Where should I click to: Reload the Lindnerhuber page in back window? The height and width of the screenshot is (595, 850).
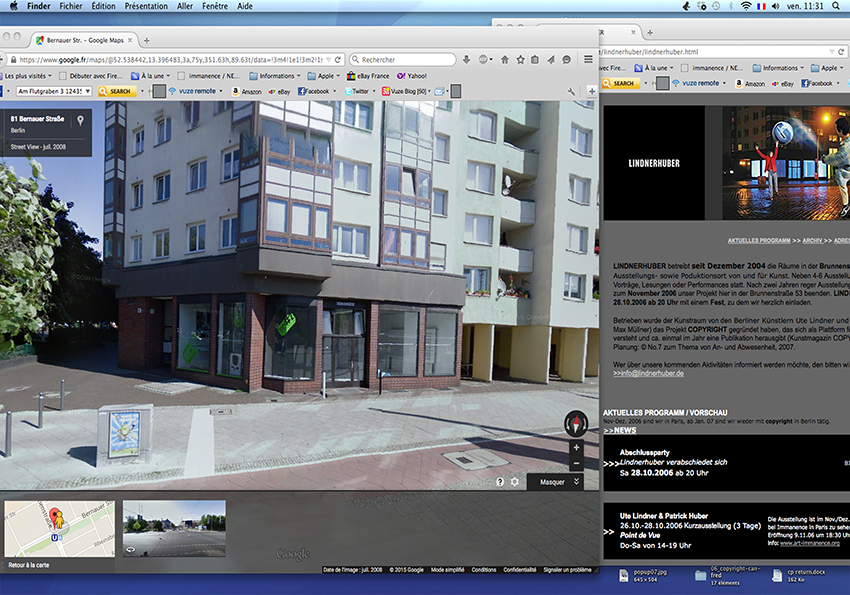841,51
